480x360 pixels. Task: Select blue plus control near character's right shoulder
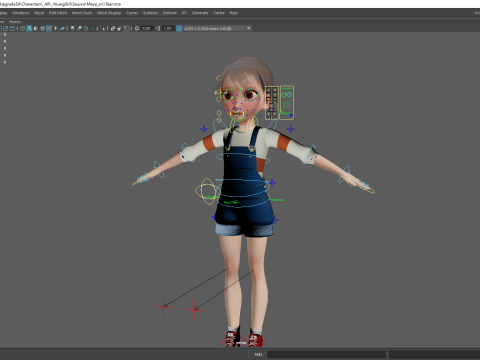coord(204,129)
